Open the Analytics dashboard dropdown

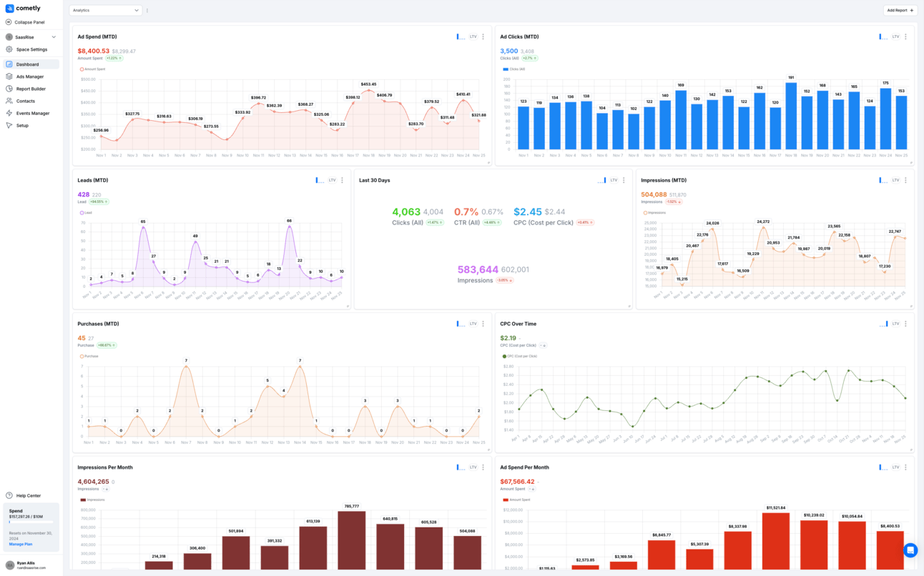pos(106,11)
